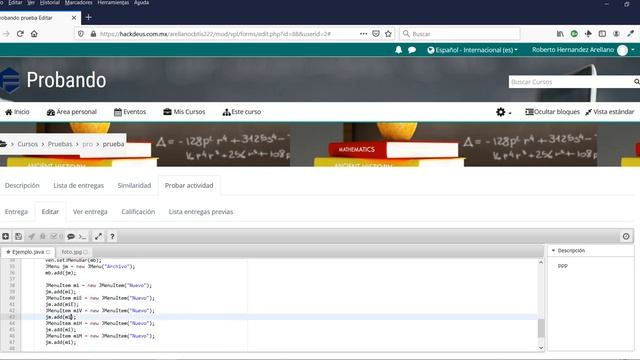Open the comments speech bubble in editor toolbar
640x360 pixels.
pyautogui.click(x=71, y=236)
